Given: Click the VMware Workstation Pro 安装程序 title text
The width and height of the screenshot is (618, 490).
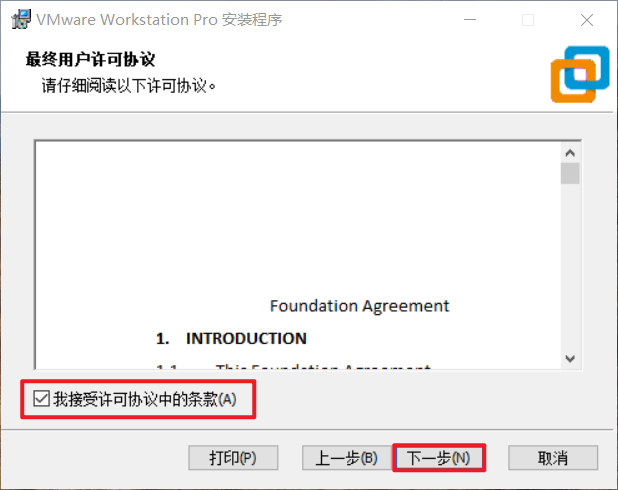Looking at the screenshot, I should pos(159,20).
